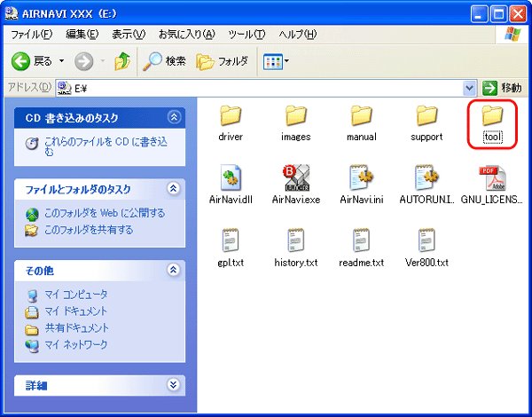Expand the 詳細 panel
Screen dimensions: 532x417
point(174,385)
